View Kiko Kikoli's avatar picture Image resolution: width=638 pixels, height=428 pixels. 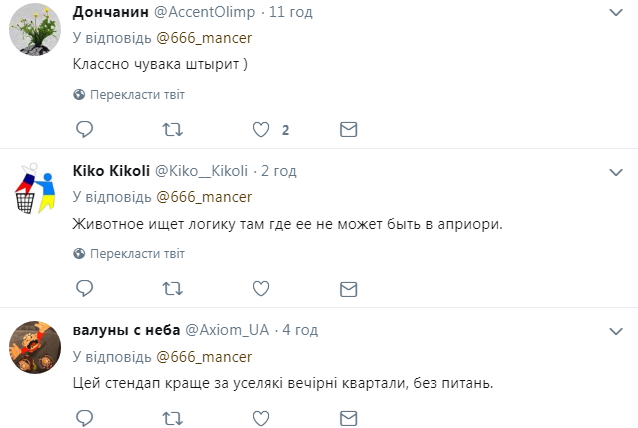pos(35,188)
